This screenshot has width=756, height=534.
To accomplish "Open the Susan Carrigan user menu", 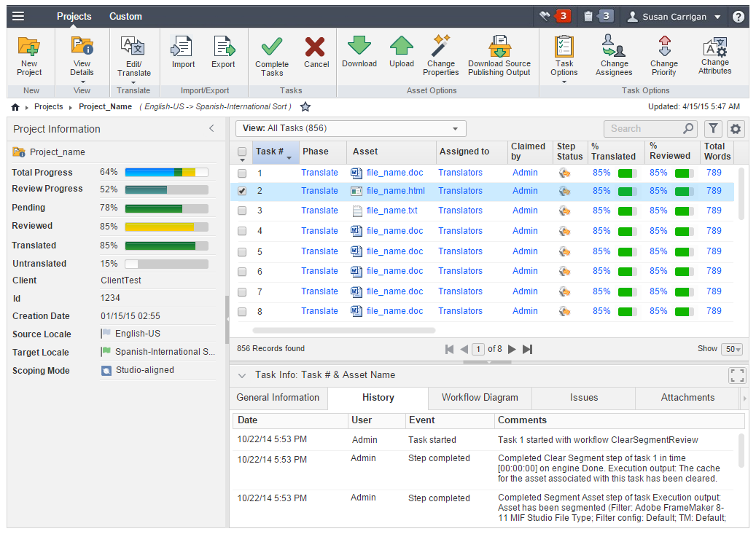I will tap(674, 17).
